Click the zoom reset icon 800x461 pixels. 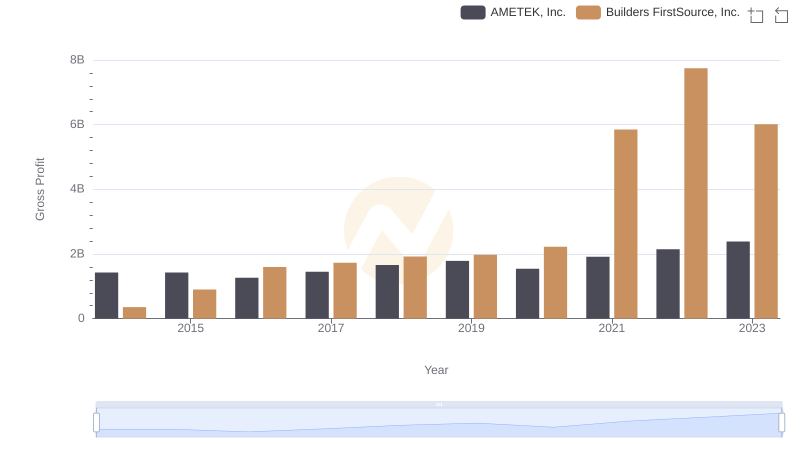click(x=781, y=15)
